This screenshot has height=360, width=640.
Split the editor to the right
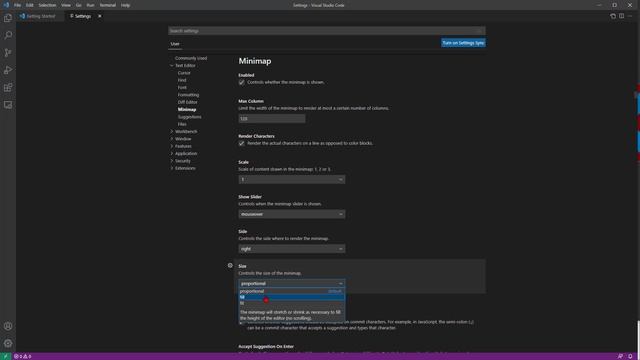tap(621, 16)
